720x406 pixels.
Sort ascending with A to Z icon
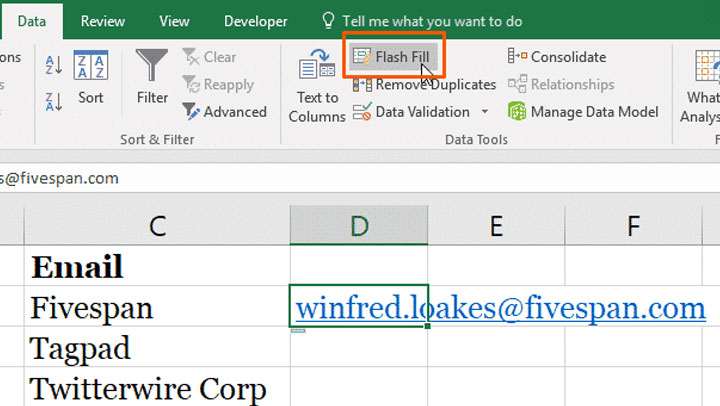coord(54,65)
